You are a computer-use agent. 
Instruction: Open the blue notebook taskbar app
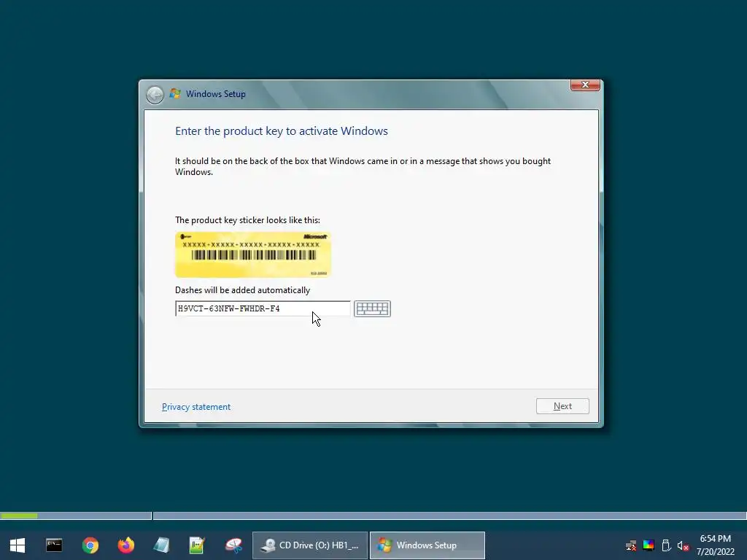(161, 545)
